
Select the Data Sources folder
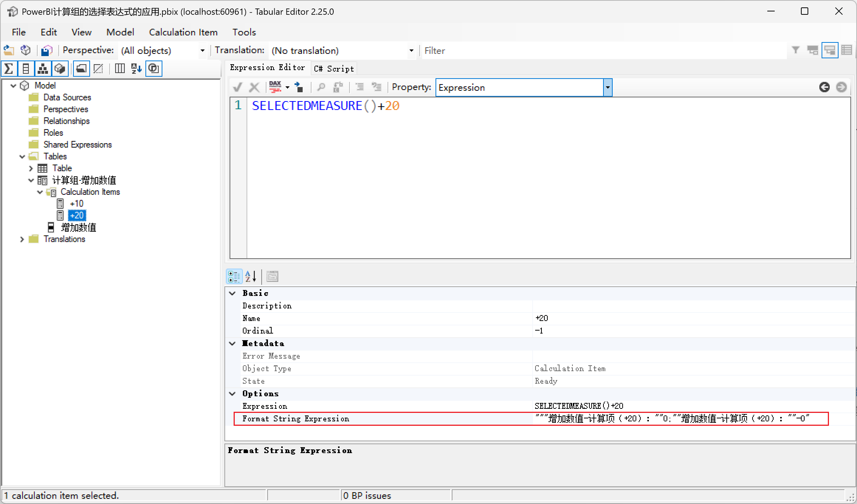67,97
